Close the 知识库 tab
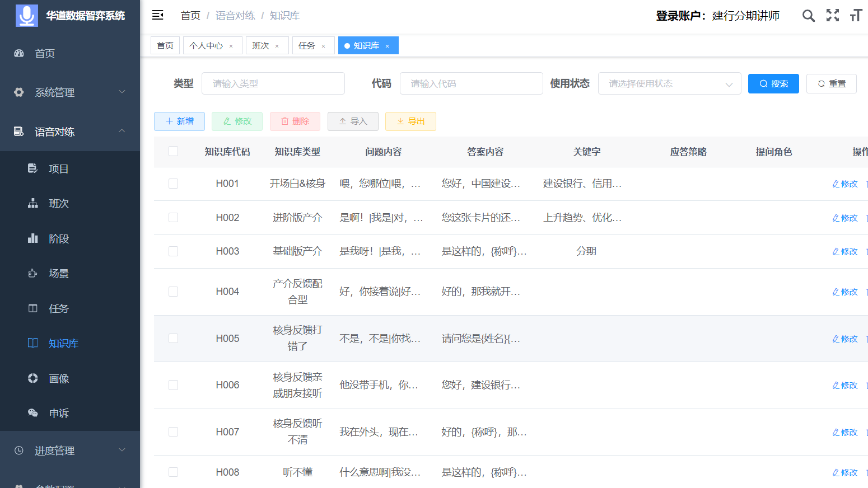The width and height of the screenshot is (868, 488). click(387, 46)
